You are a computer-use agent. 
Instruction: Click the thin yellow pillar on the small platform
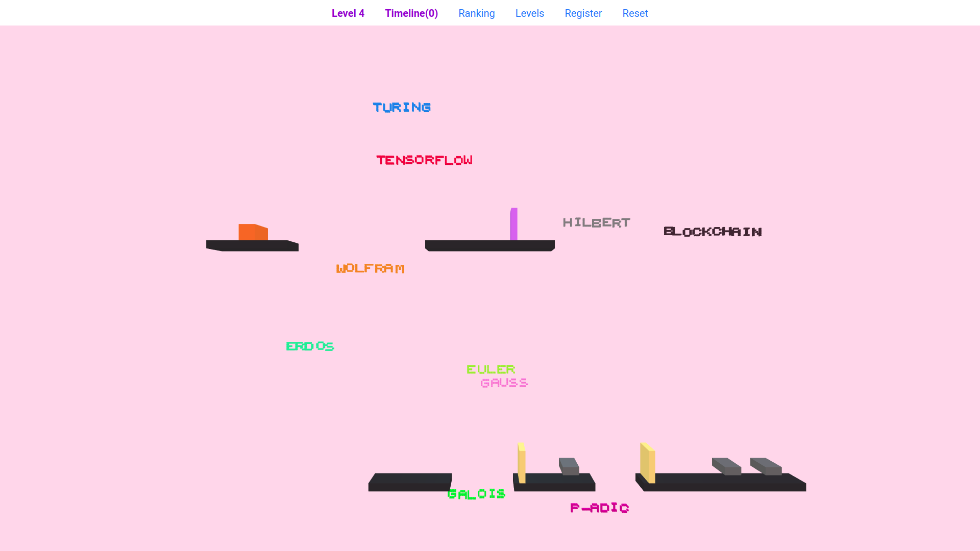[x=521, y=463]
